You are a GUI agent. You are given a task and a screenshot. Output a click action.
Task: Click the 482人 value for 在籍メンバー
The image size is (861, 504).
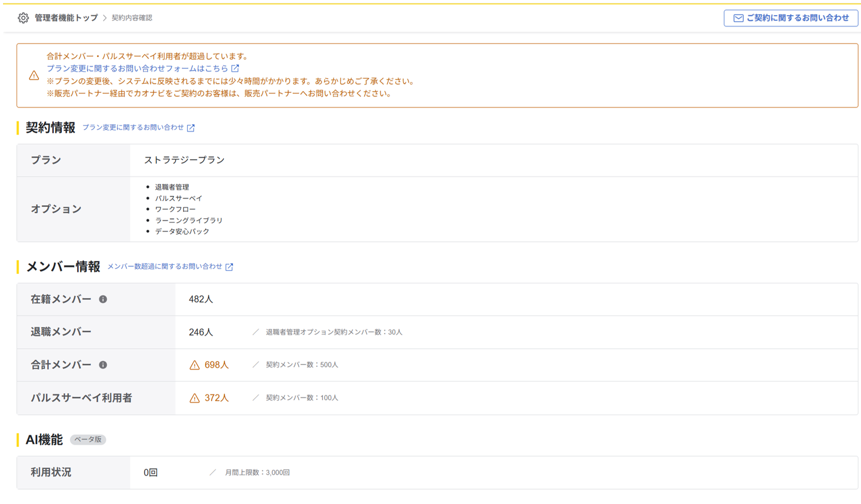point(200,299)
